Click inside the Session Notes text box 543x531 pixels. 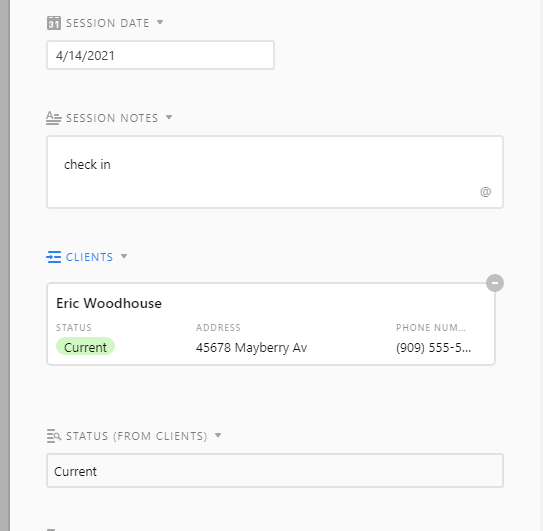tap(275, 172)
